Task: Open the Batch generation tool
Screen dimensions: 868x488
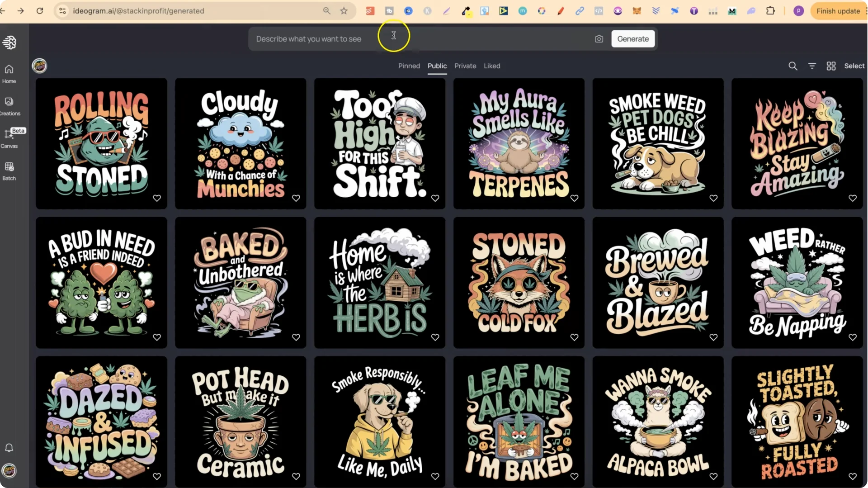Action: click(9, 171)
